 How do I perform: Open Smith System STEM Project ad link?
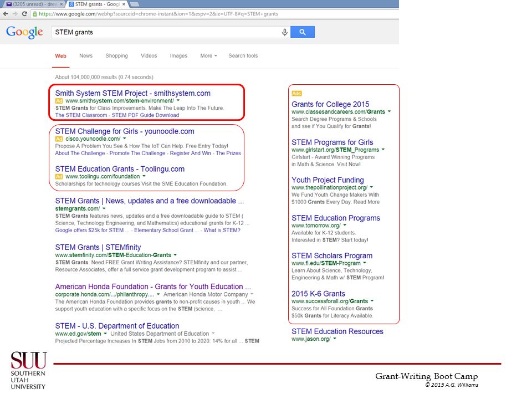132,93
